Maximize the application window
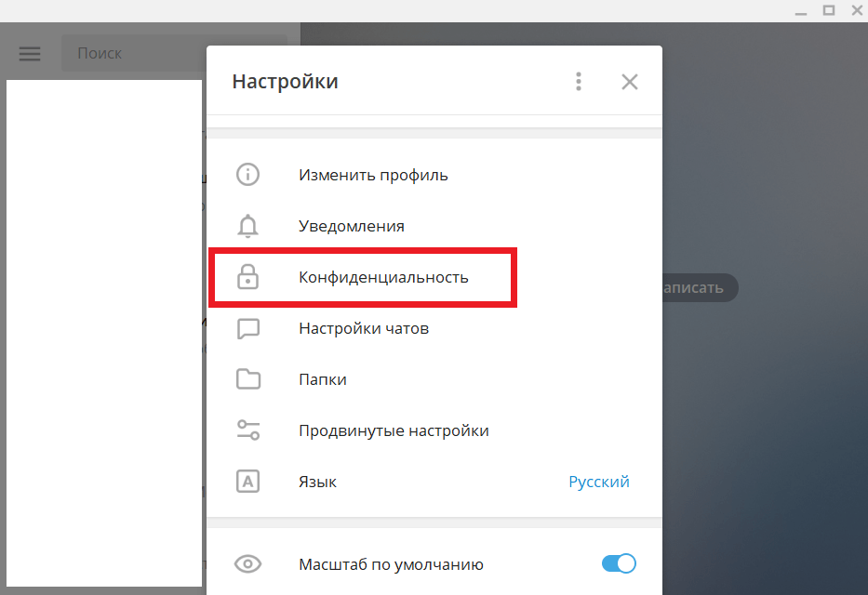Screen dimensions: 868x595 point(828,10)
